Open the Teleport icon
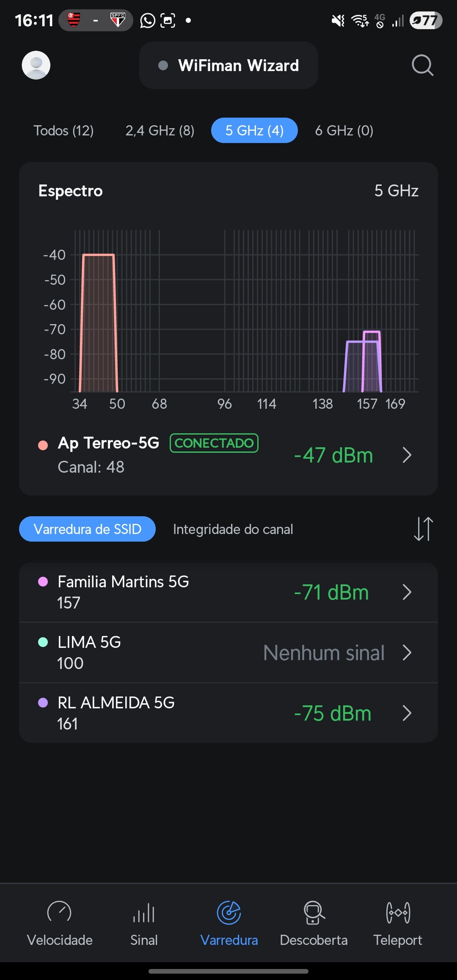 [398, 913]
